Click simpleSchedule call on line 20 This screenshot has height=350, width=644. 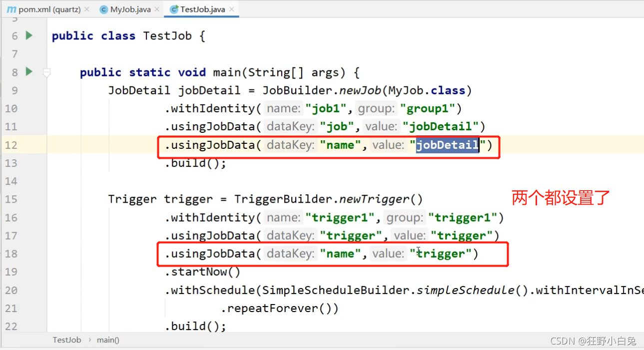(466, 290)
